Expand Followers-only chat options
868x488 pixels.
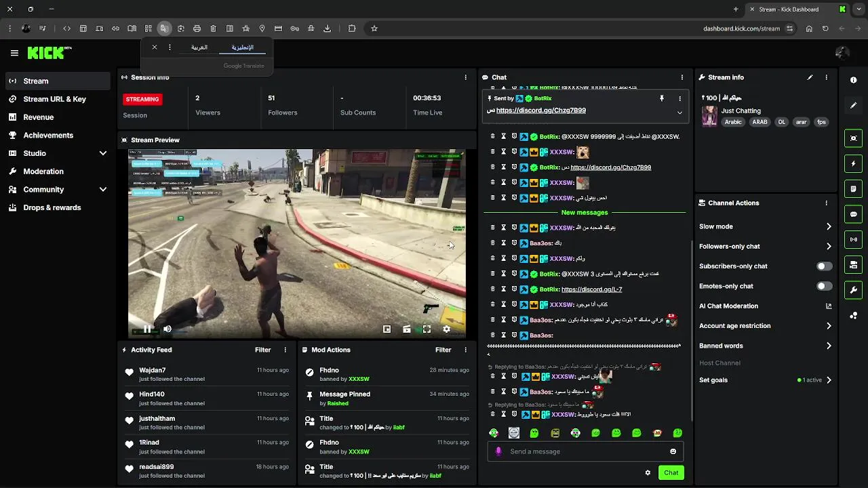pyautogui.click(x=829, y=246)
